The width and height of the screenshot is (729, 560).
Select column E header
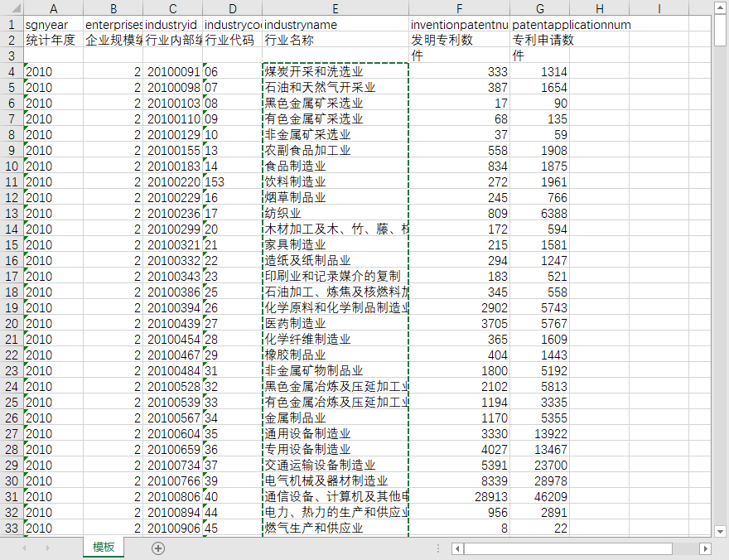(336, 8)
